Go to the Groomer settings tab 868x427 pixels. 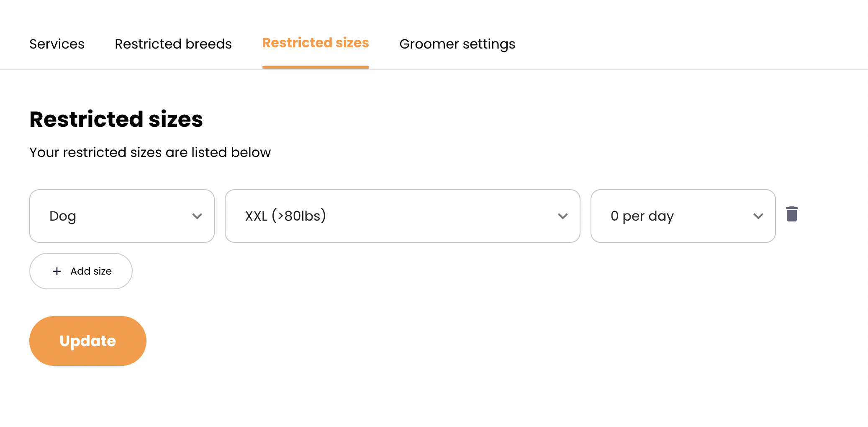pos(457,44)
